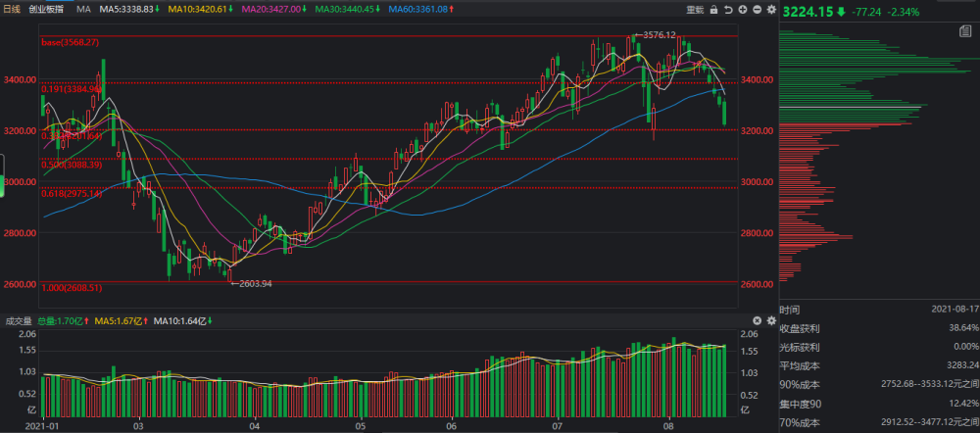The width and height of the screenshot is (980, 433).
Task: Click the MA5:3338.83 indicator value
Action: (126, 10)
